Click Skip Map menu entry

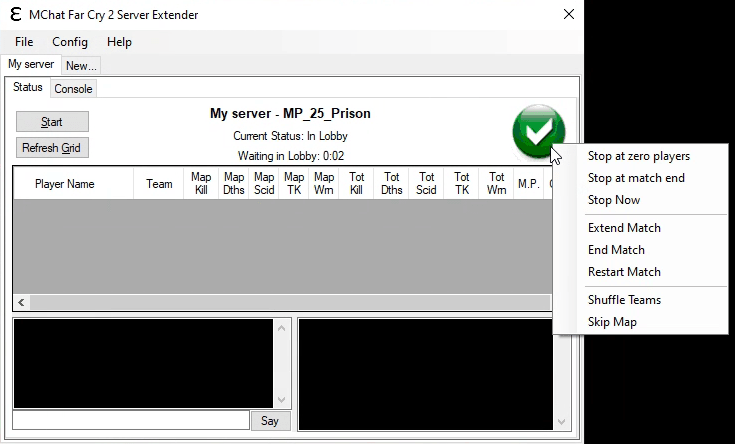(612, 322)
